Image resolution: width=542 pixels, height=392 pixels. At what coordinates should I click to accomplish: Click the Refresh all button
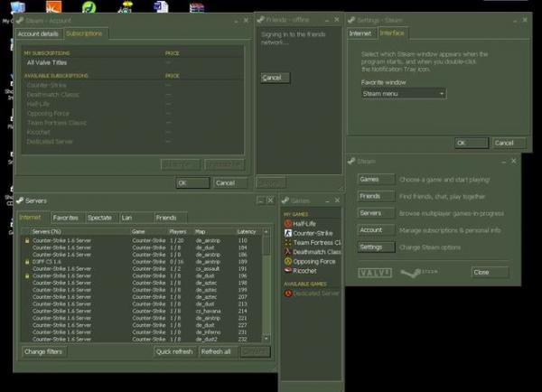(x=216, y=351)
